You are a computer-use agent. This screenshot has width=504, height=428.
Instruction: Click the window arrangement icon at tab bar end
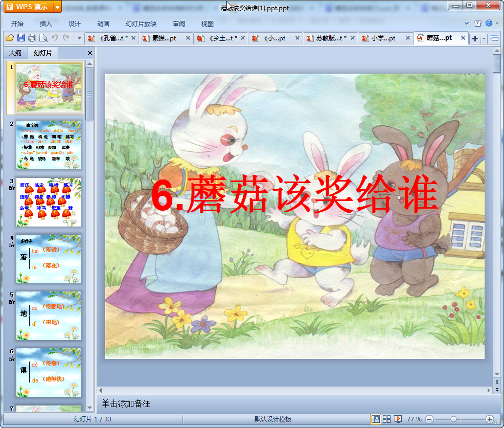pos(495,38)
